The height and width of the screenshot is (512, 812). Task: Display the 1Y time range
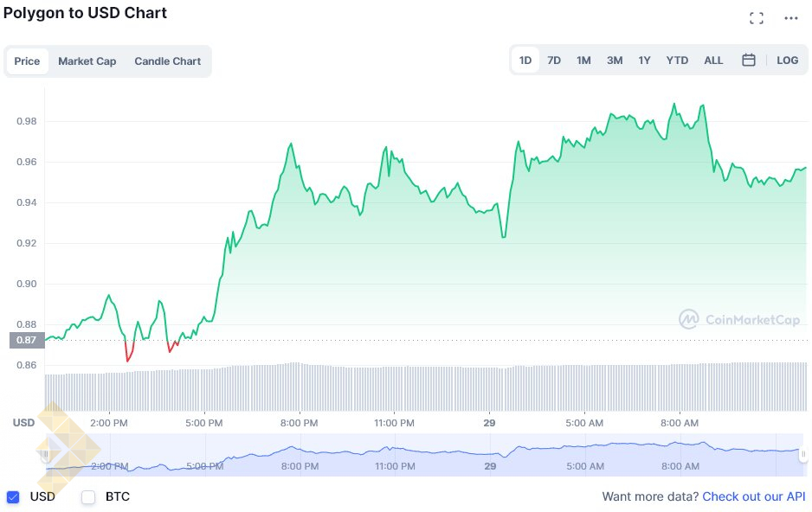click(644, 61)
